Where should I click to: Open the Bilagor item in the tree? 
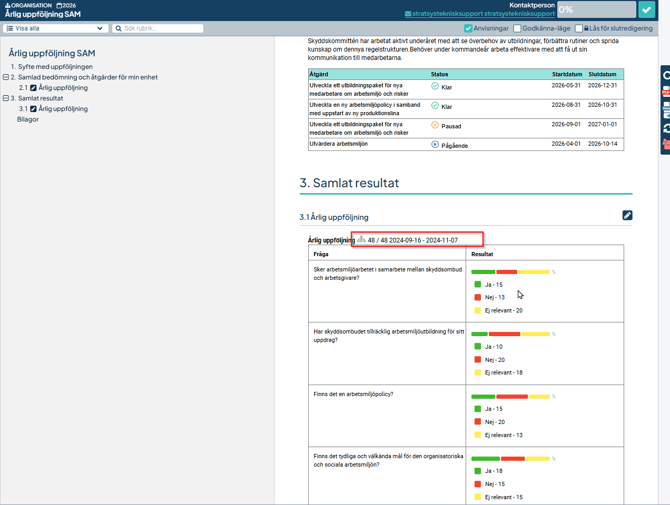28,119
